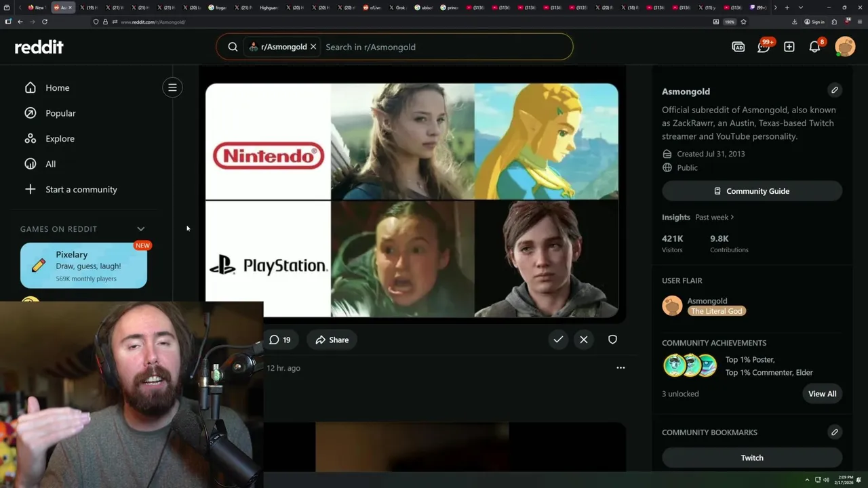Collapse the left navigation sidebar

click(x=172, y=87)
